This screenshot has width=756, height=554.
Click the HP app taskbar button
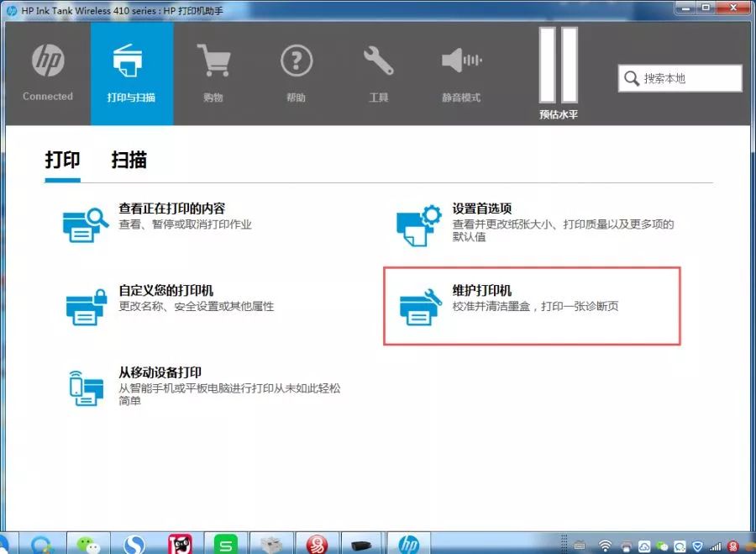click(408, 543)
